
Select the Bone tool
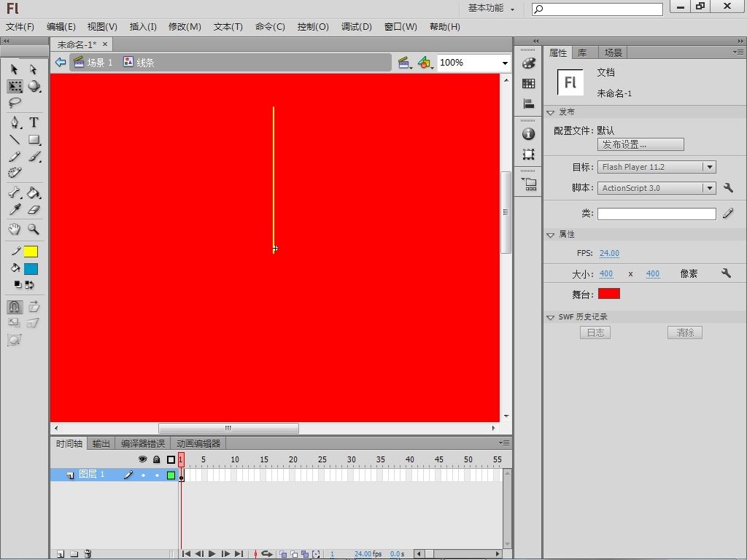[x=15, y=192]
